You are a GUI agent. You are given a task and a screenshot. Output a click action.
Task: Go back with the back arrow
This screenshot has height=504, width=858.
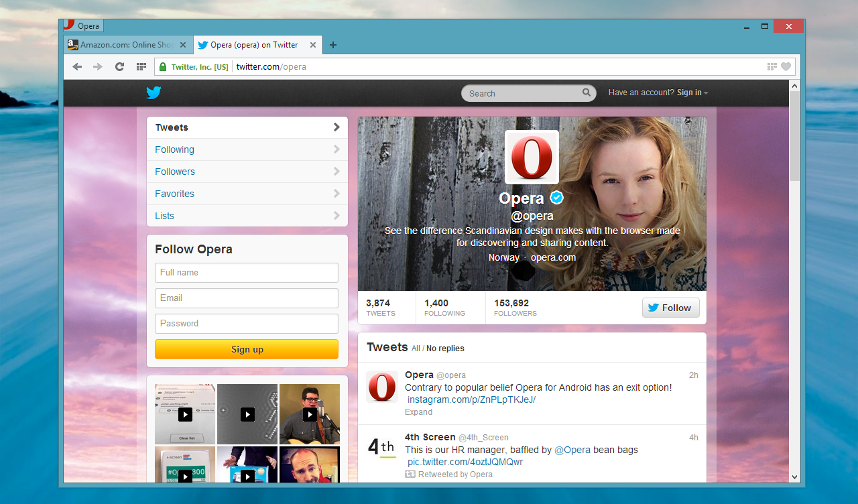[77, 66]
